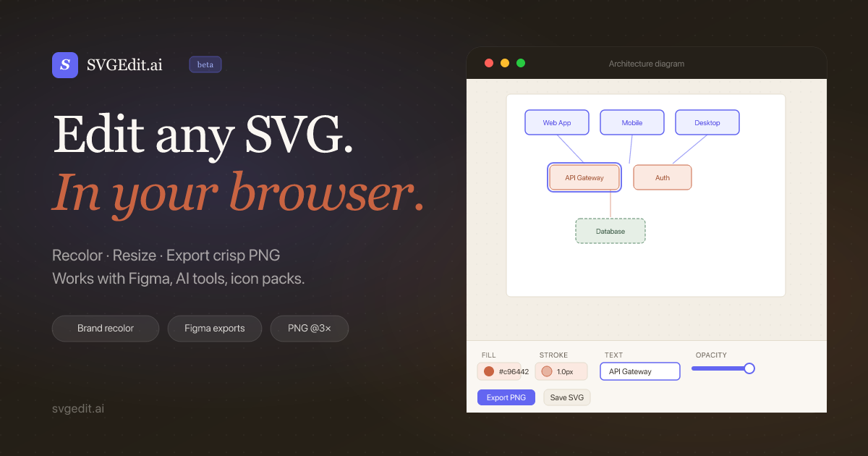The width and height of the screenshot is (868, 456).
Task: Select the PNG @3× pill
Action: coord(310,329)
